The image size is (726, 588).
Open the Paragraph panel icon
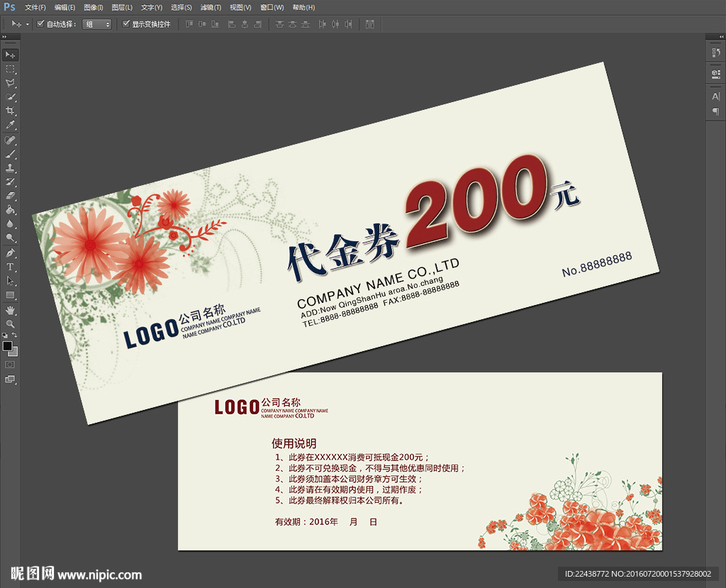716,111
